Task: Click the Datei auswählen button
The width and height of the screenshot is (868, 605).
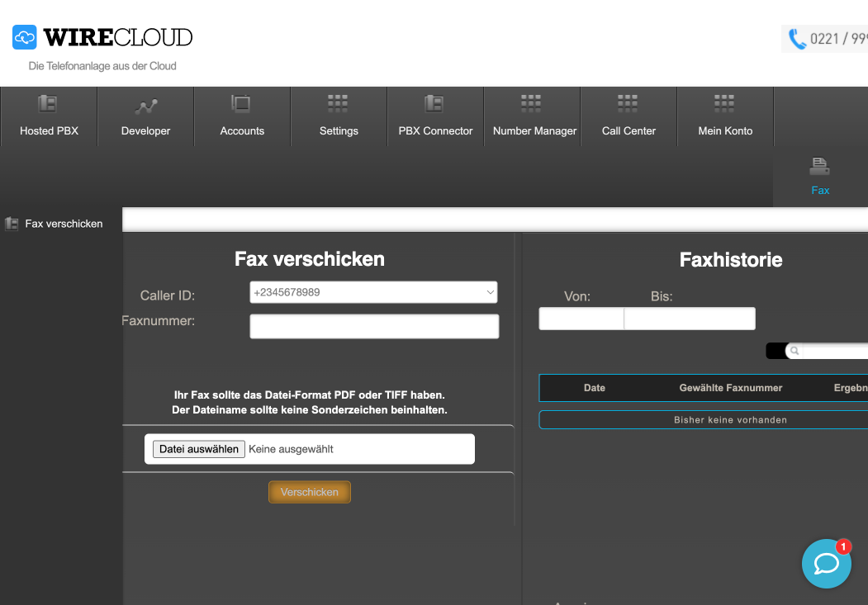Action: (x=197, y=448)
